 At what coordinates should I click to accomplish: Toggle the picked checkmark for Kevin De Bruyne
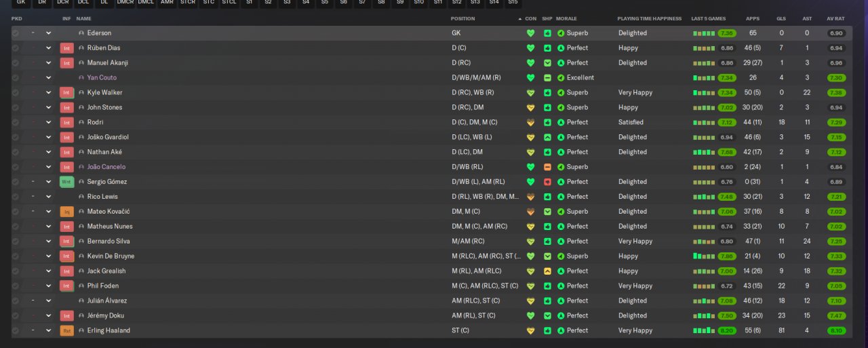tap(16, 256)
